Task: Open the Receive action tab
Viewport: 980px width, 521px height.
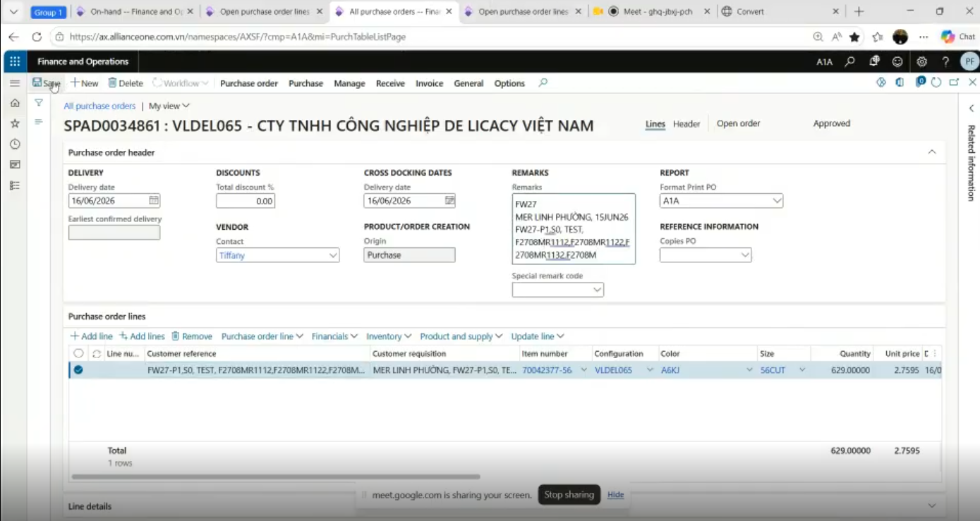Action: click(x=390, y=83)
